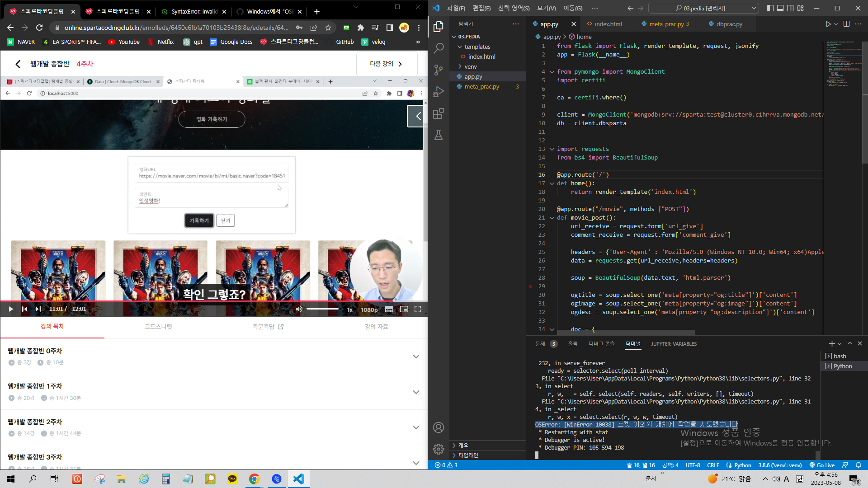Image resolution: width=868 pixels, height=488 pixels.
Task: Switch to meta_prac.py editor tab
Action: [x=669, y=24]
